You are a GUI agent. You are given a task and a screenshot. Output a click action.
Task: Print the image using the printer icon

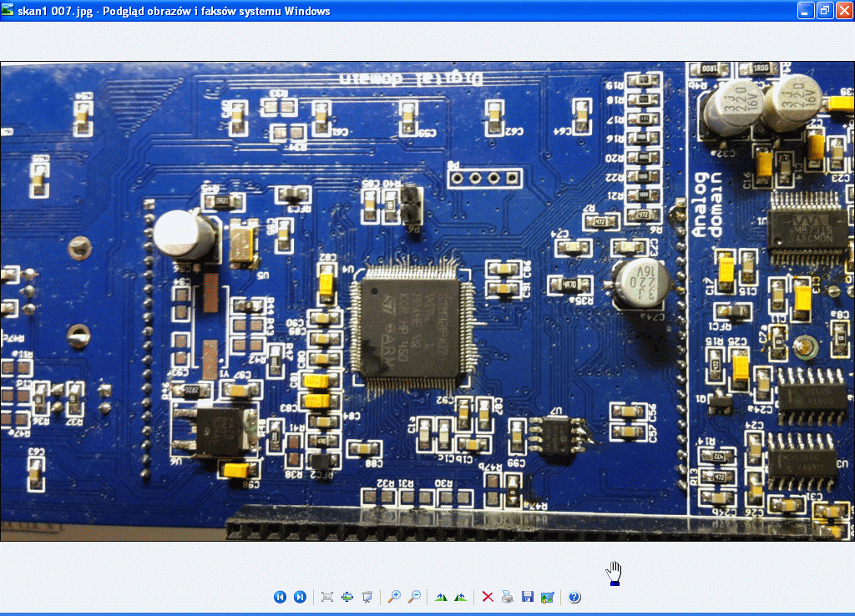pos(508,597)
